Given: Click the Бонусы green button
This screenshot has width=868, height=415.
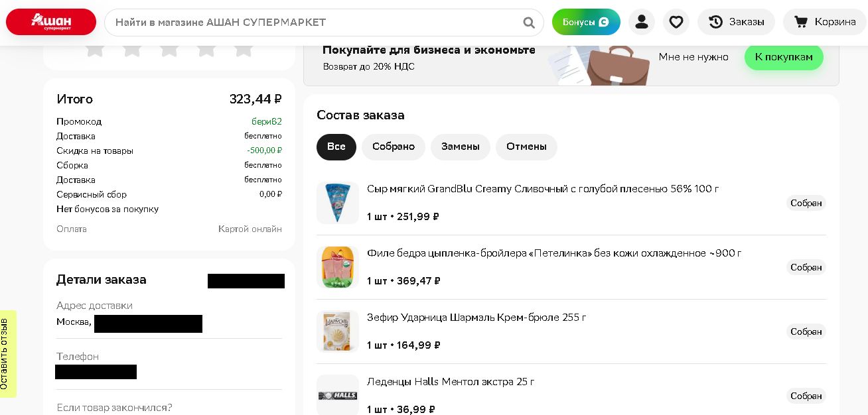Looking at the screenshot, I should click(x=586, y=22).
